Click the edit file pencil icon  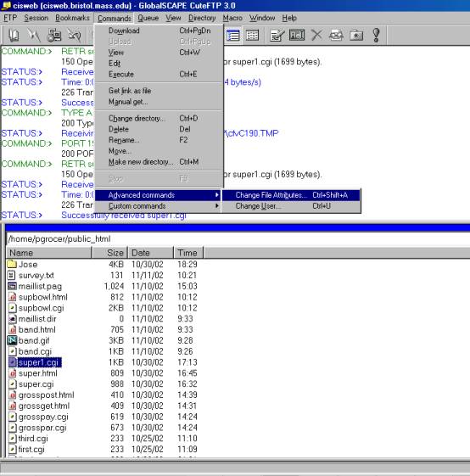(x=277, y=36)
